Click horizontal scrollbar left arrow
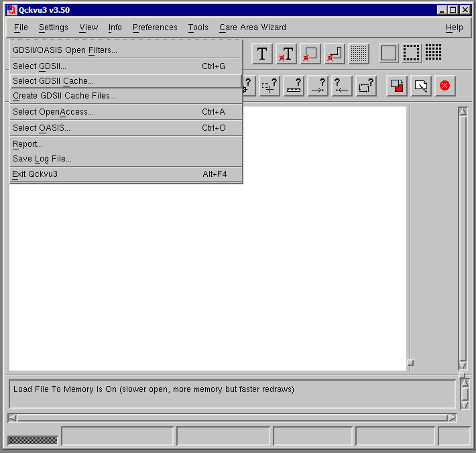476x453 pixels. click(x=13, y=417)
